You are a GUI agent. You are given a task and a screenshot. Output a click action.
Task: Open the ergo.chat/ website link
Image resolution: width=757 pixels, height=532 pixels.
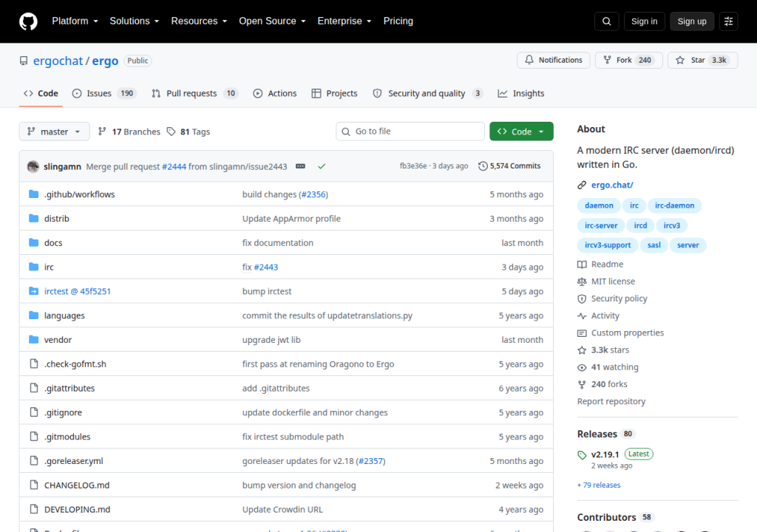pos(612,185)
